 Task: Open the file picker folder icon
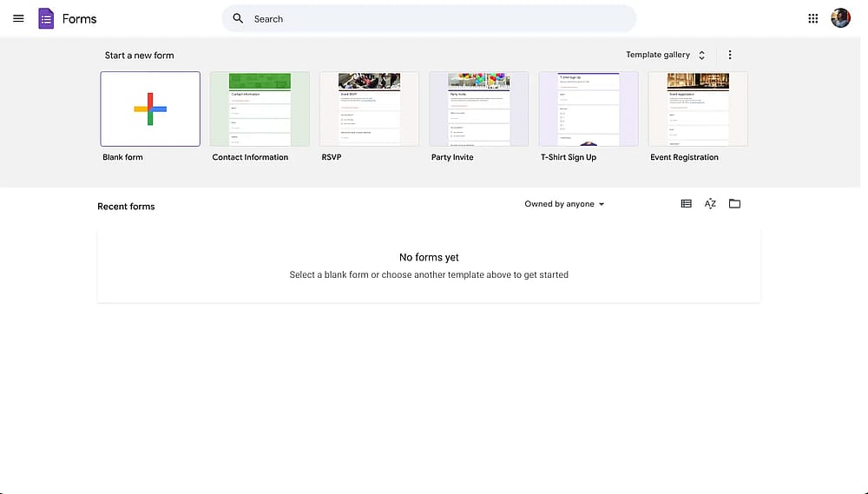click(x=734, y=204)
